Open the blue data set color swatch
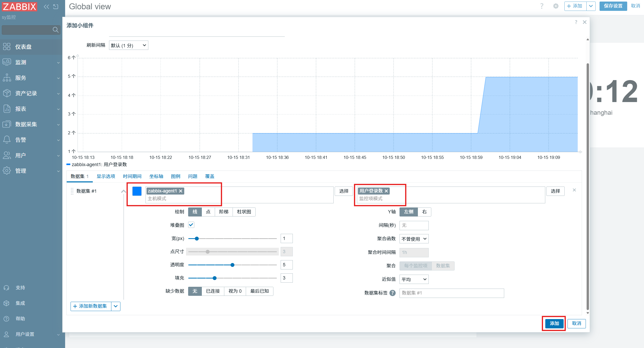 click(137, 191)
